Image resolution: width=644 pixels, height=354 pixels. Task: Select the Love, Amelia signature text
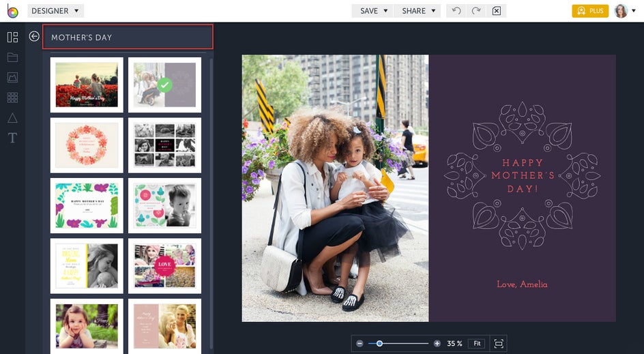[x=522, y=284]
